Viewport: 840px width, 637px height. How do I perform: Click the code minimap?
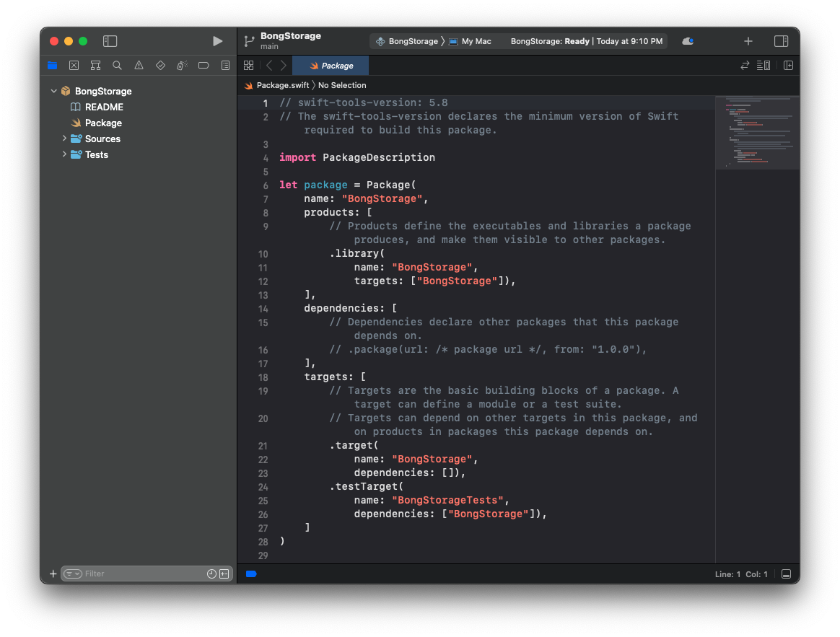[757, 132]
